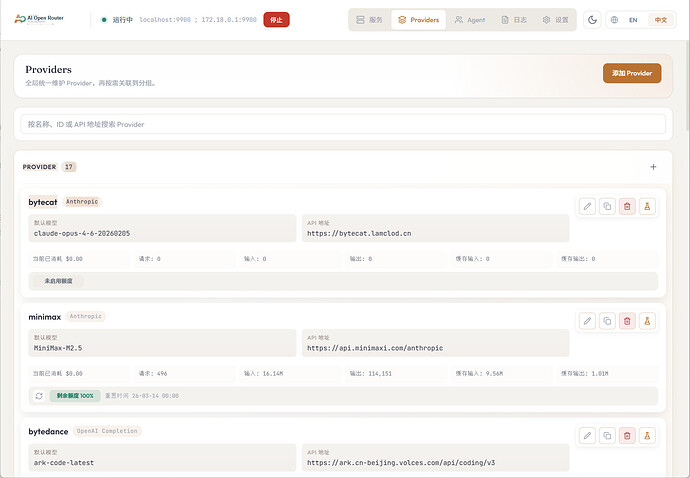This screenshot has width=690, height=478.
Task: Click the minimax reset time 26-03-14 08:00
Action: pos(142,396)
